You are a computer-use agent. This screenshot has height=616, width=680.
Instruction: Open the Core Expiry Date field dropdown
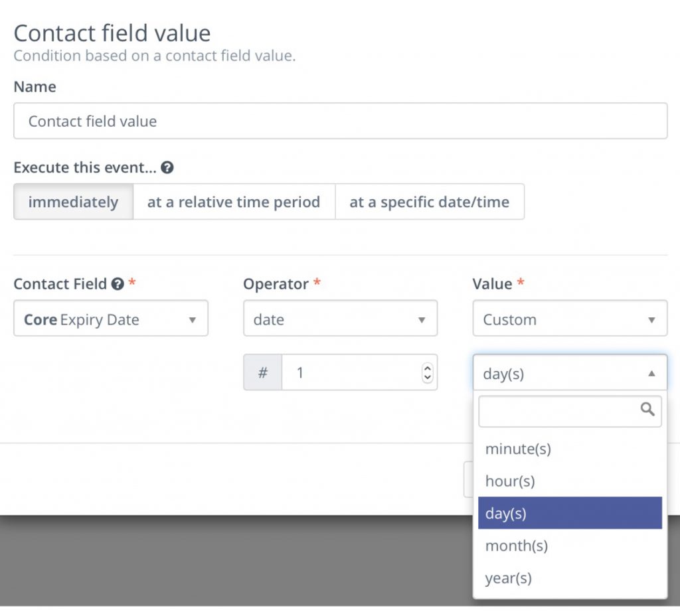tap(111, 318)
